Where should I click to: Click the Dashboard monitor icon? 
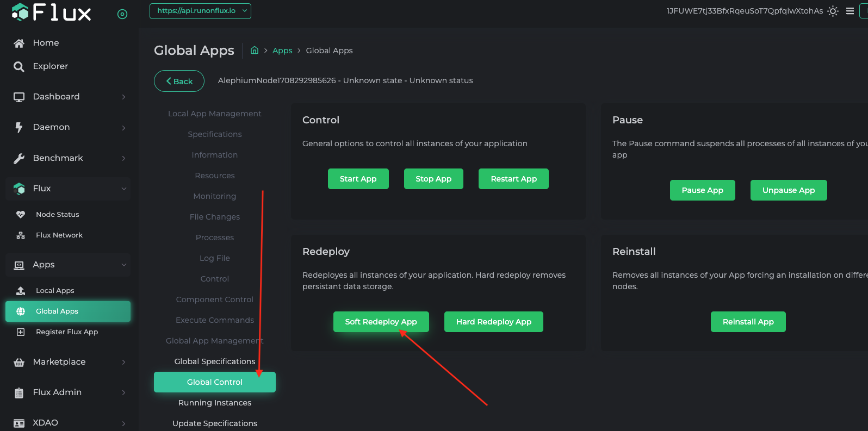(x=19, y=97)
